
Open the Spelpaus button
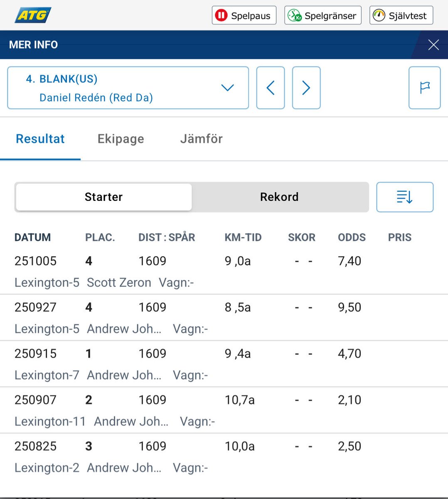[x=244, y=15]
